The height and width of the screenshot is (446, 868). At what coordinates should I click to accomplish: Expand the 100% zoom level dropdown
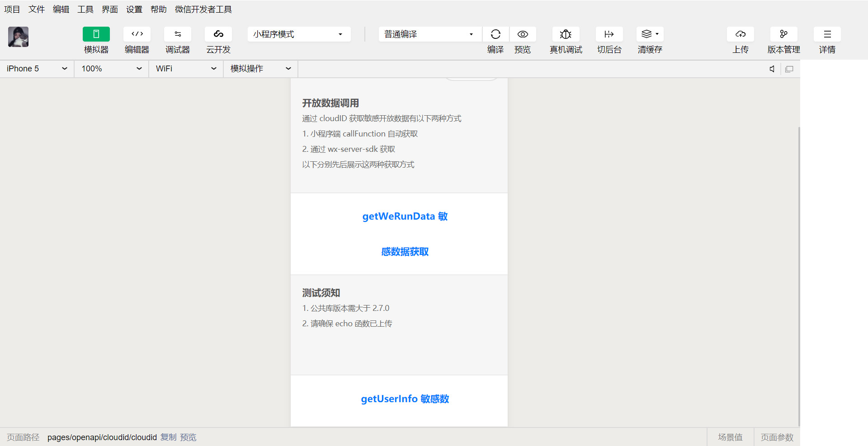pos(112,69)
